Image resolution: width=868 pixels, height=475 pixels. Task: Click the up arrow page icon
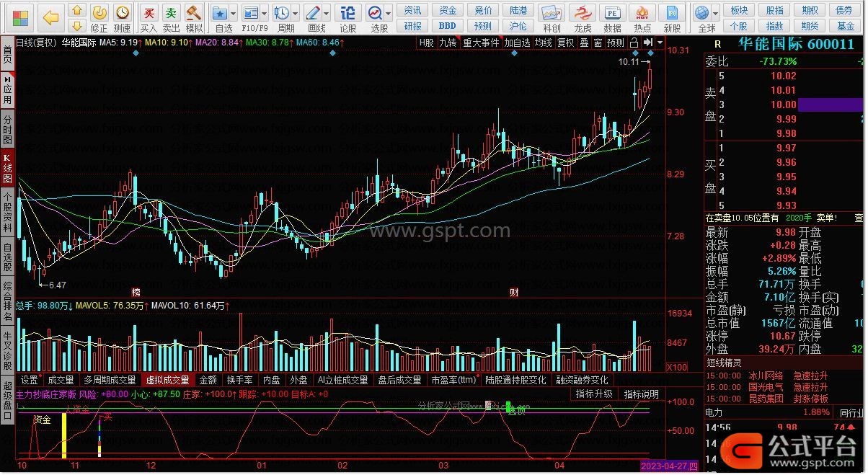pos(78,10)
